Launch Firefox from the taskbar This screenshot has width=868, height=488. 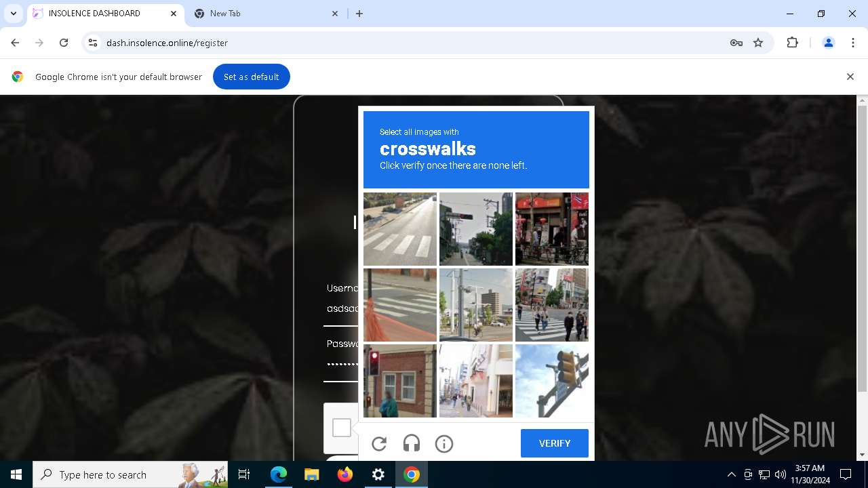click(344, 474)
